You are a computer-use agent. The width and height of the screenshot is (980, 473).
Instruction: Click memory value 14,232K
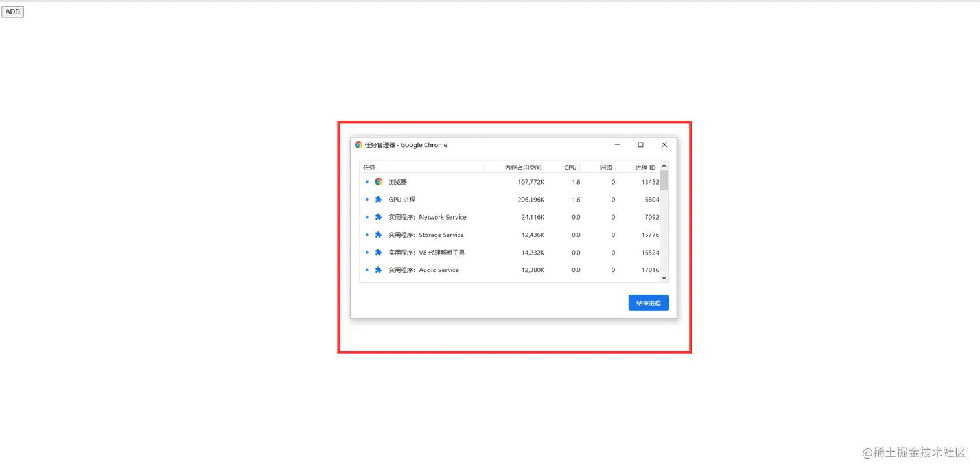point(533,253)
